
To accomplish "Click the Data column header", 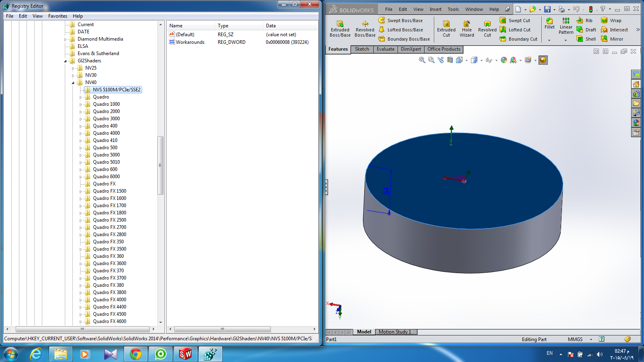I will [291, 26].
